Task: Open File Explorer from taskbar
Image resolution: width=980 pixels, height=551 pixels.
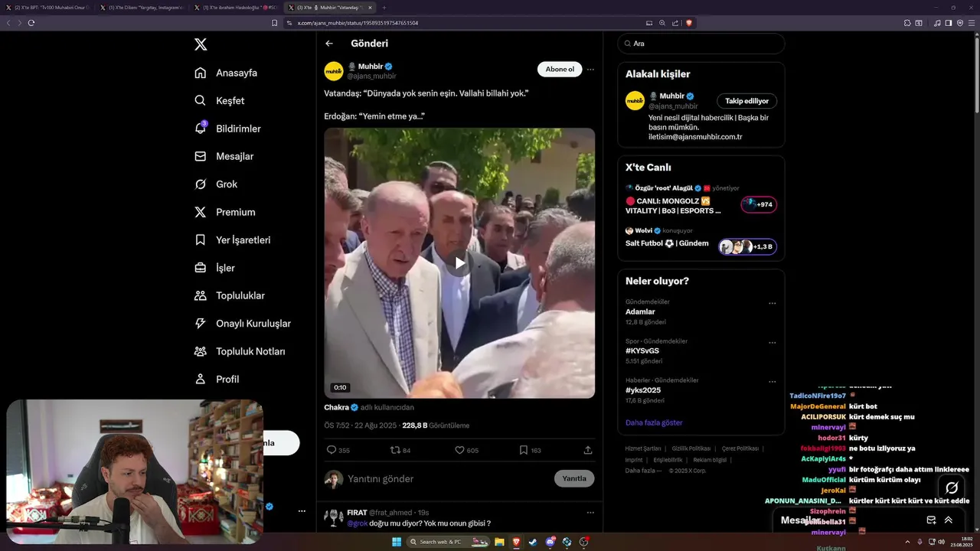Action: [499, 542]
